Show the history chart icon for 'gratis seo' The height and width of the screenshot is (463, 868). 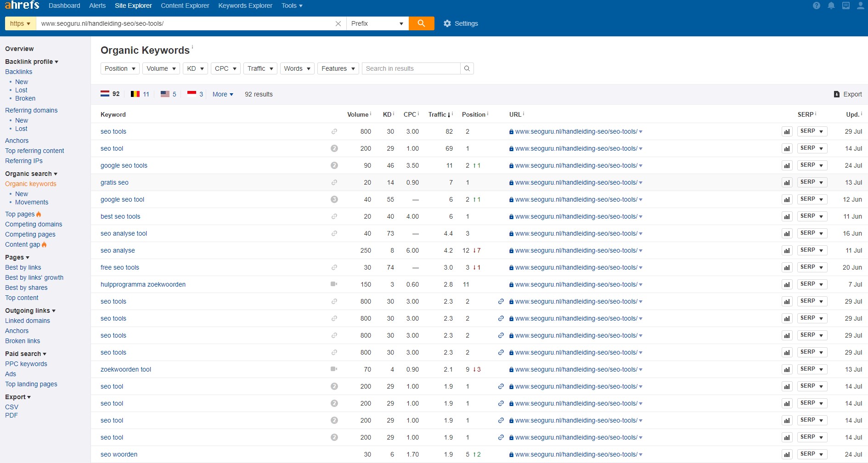tap(787, 182)
